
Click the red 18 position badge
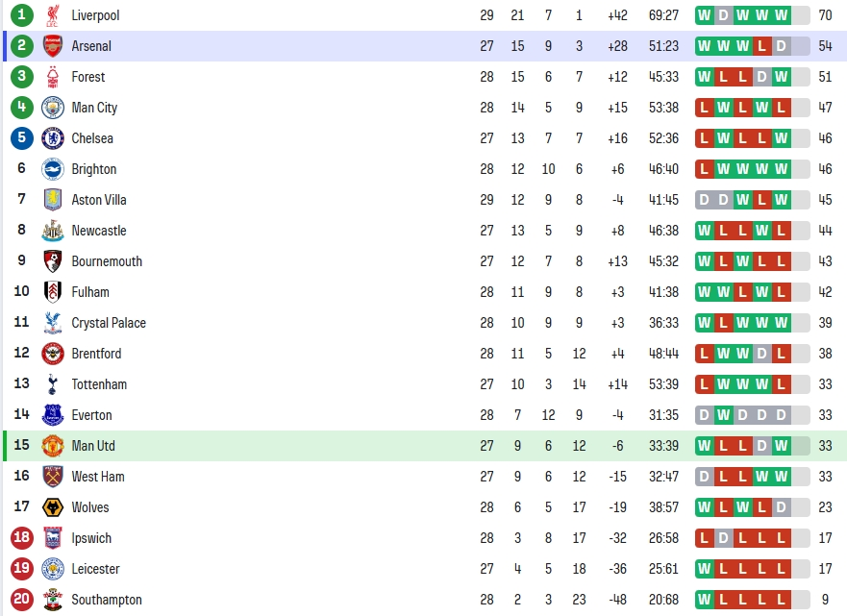[x=21, y=538]
